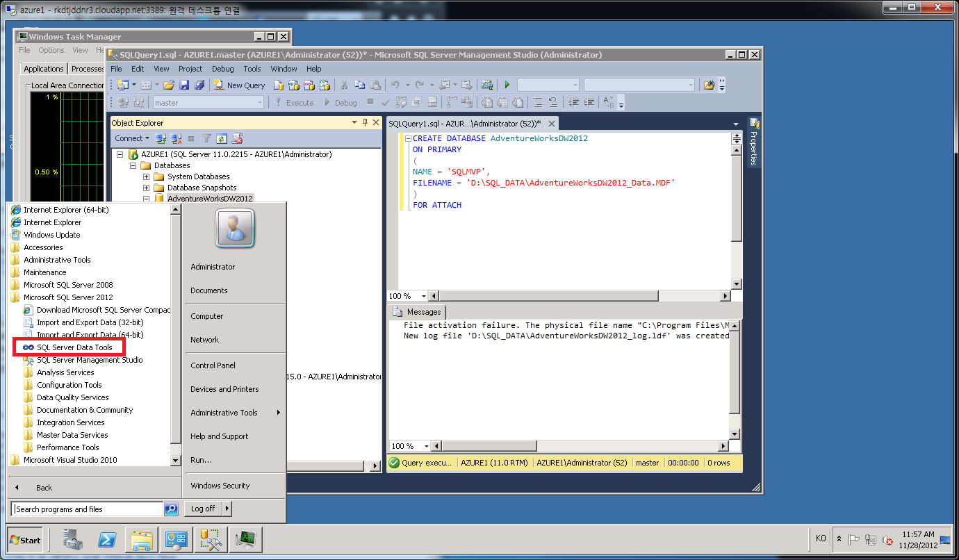Open the Tools menu in SSMS
This screenshot has height=560, width=959.
point(252,69)
